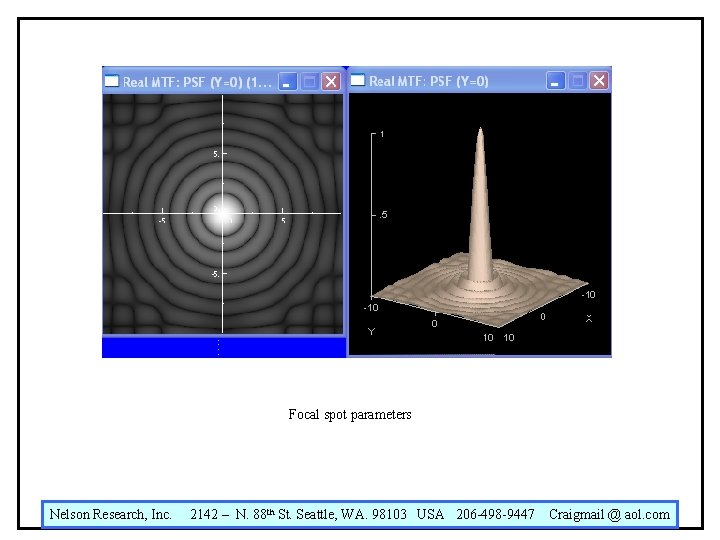Click the 'X' axis label in 3D plot
720x540 pixels.
click(x=589, y=318)
